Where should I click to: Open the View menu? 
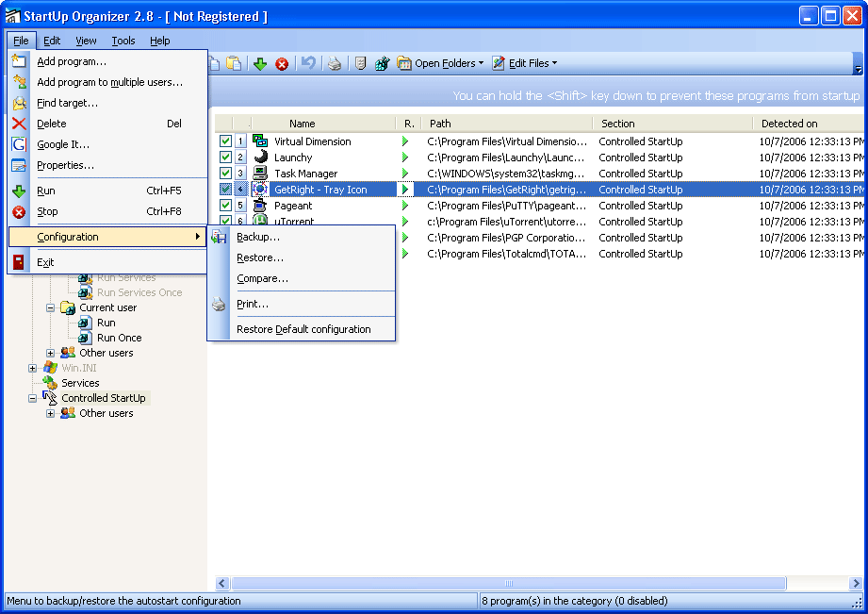tap(86, 41)
